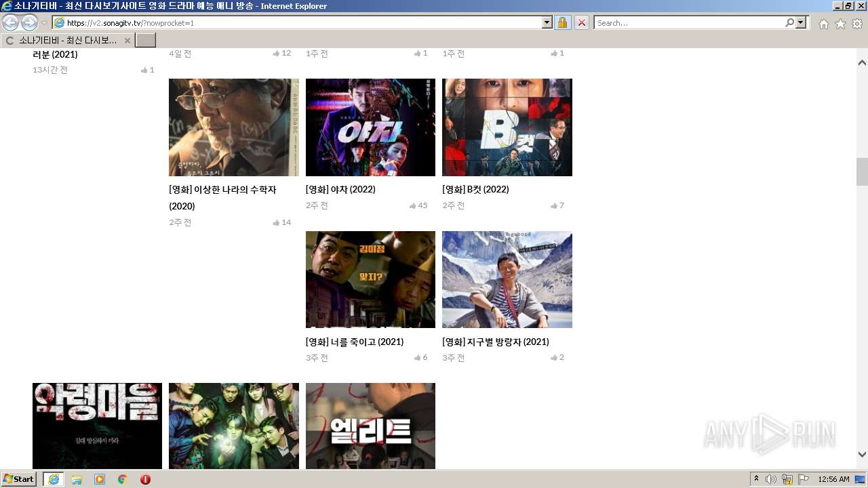Image resolution: width=868 pixels, height=488 pixels.
Task: Click the network tray icon
Action: coord(787,479)
